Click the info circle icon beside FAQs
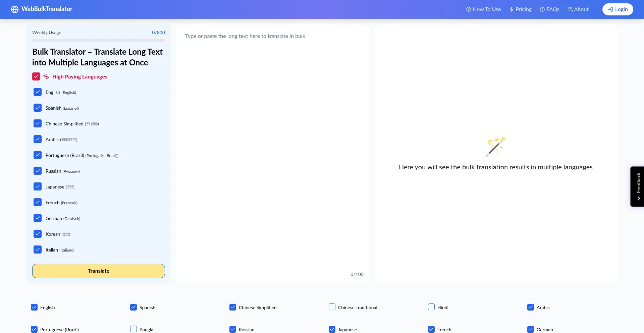 [542, 9]
